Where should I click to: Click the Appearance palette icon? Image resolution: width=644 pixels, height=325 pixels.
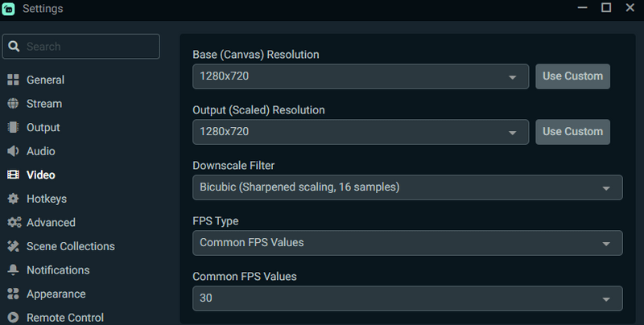(13, 294)
